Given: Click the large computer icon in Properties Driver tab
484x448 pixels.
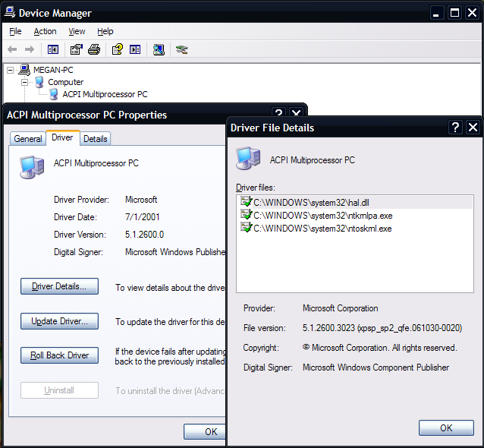Looking at the screenshot, I should click(x=32, y=167).
